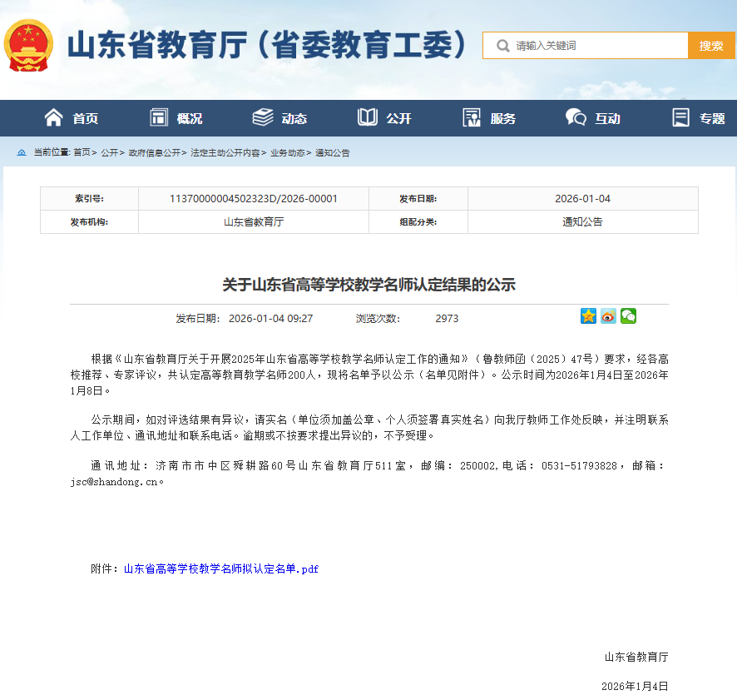The width and height of the screenshot is (737, 700).
Task: Click the speech bubble icon for 互动
Action: [576, 118]
